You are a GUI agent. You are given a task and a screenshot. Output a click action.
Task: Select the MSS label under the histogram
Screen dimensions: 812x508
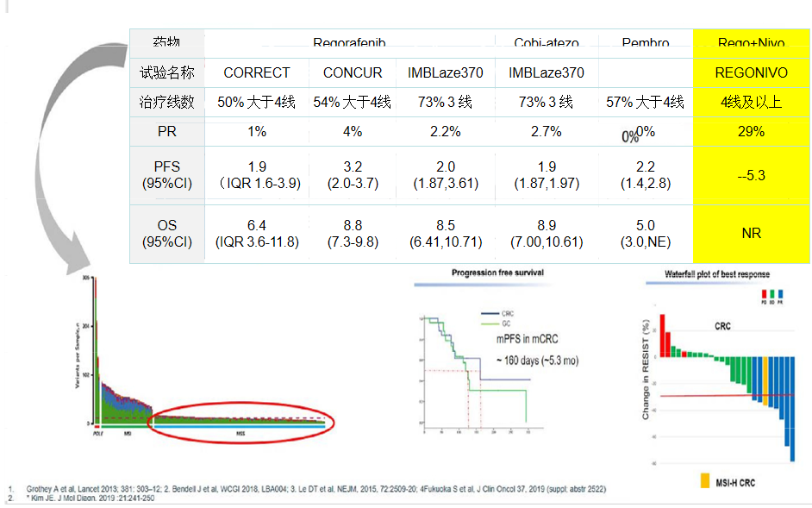click(240, 433)
